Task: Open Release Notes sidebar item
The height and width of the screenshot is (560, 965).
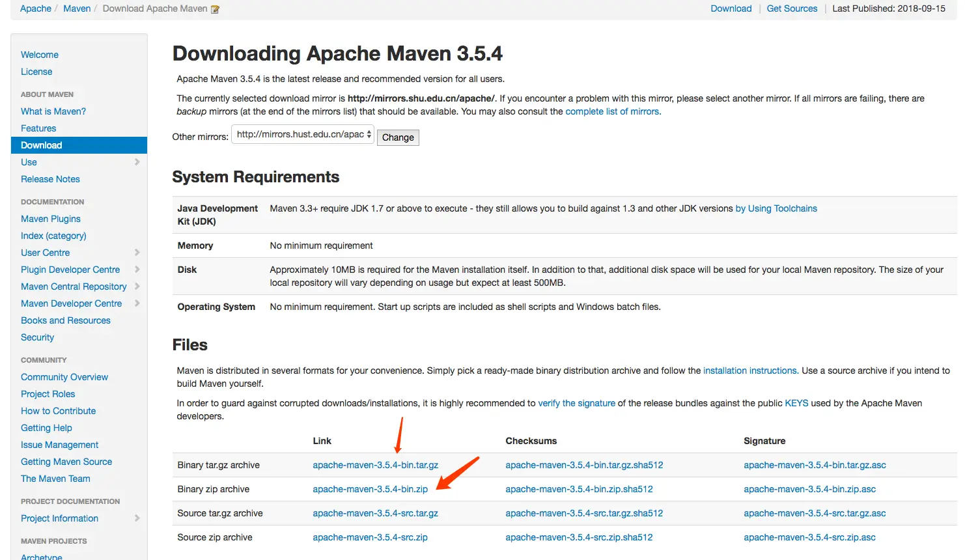Action: coord(50,179)
